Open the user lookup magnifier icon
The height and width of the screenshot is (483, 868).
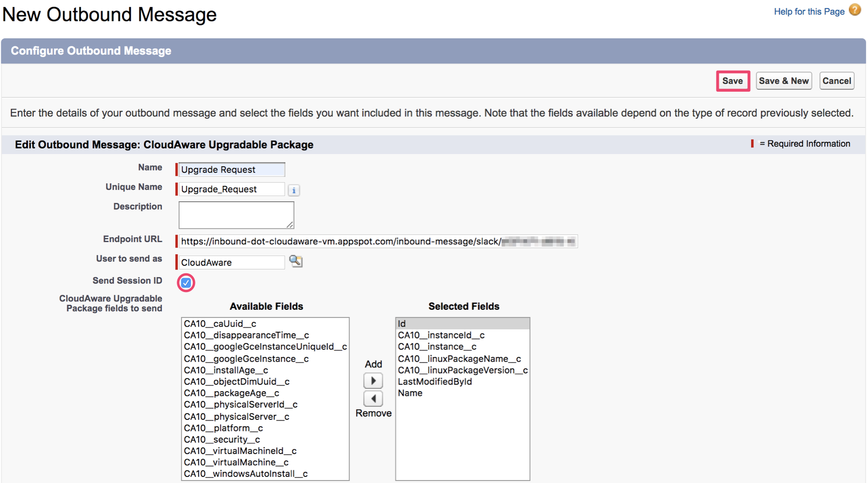point(296,261)
